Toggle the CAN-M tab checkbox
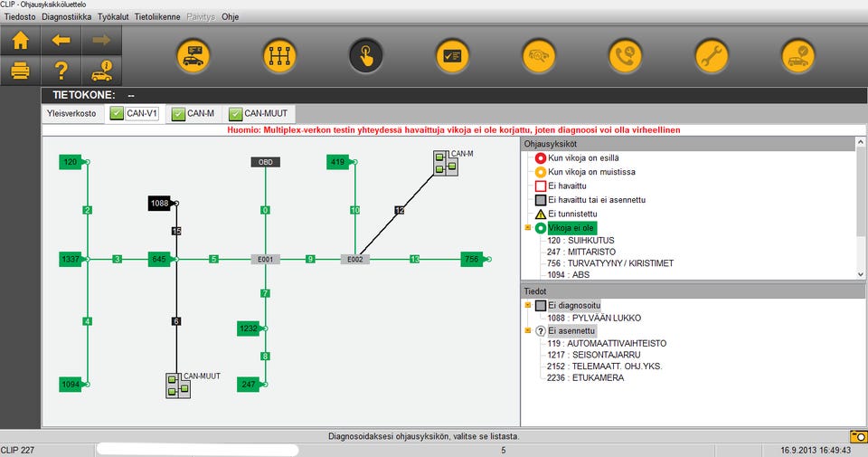The width and height of the screenshot is (868, 457). point(178,114)
